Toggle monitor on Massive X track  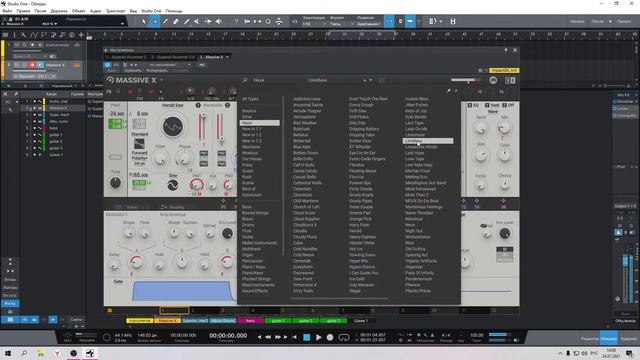[x=40, y=65]
